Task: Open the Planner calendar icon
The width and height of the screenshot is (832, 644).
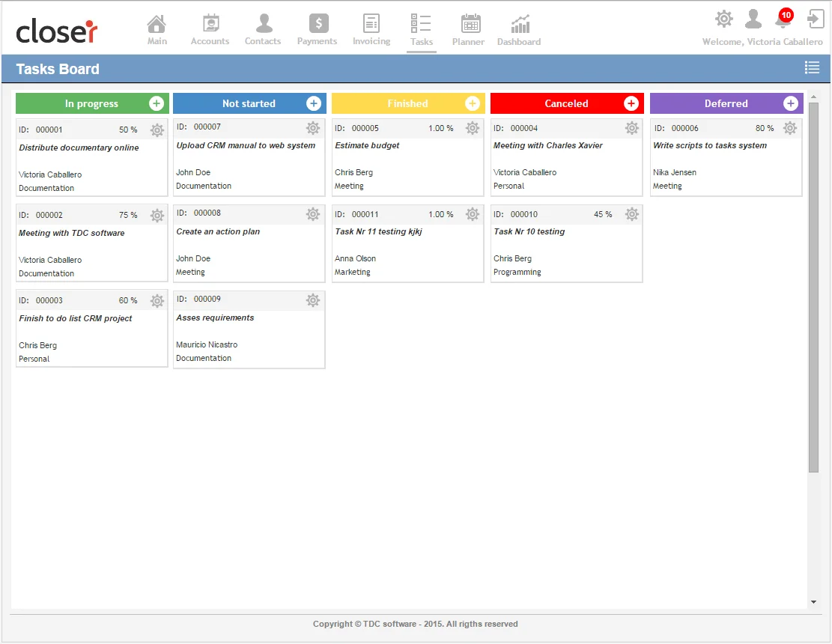Action: (x=470, y=24)
